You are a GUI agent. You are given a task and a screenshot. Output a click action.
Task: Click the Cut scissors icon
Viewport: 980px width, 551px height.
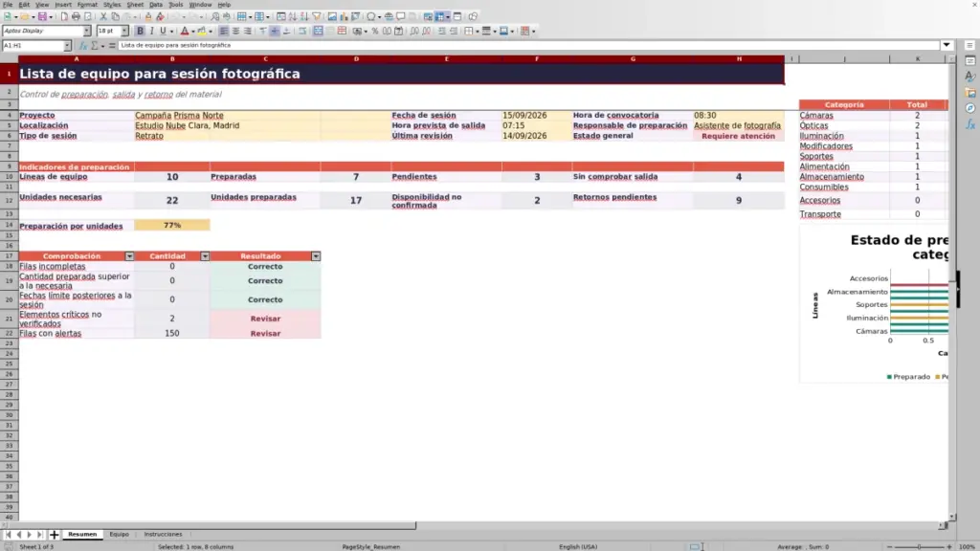(103, 17)
